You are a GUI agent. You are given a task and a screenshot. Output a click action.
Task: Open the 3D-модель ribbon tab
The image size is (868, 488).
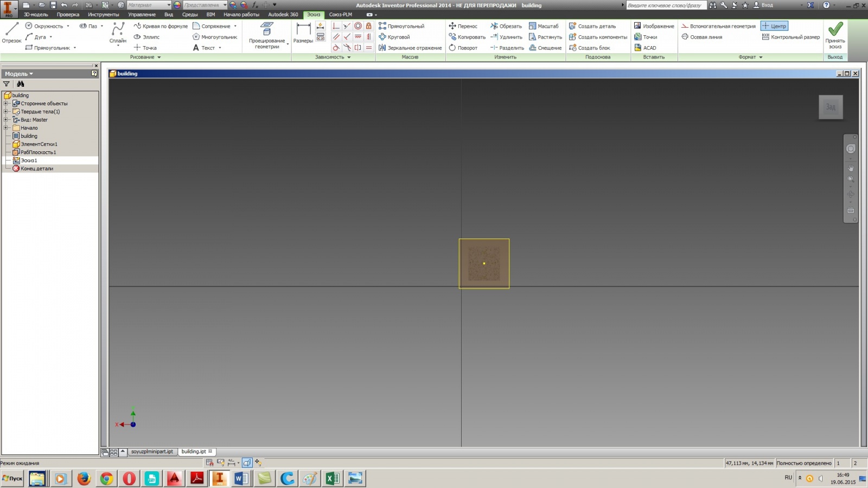click(x=36, y=15)
